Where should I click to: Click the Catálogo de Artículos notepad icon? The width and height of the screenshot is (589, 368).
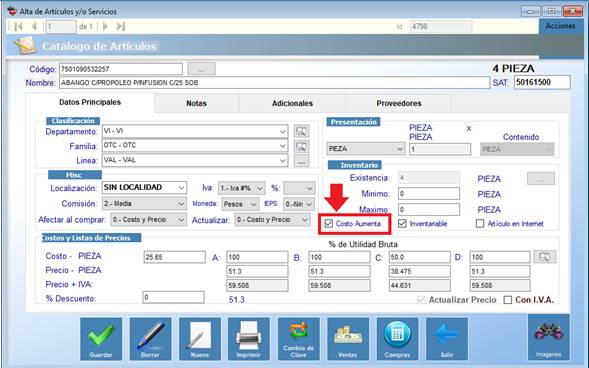point(25,46)
